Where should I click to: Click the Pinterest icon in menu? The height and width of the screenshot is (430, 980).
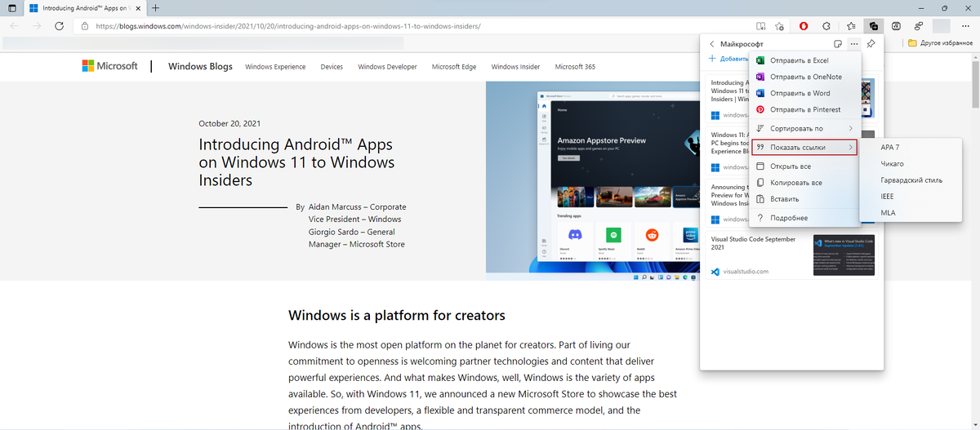click(759, 109)
